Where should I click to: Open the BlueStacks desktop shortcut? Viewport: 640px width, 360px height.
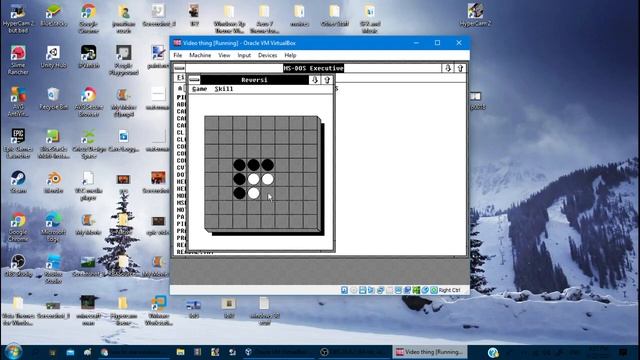tap(53, 16)
